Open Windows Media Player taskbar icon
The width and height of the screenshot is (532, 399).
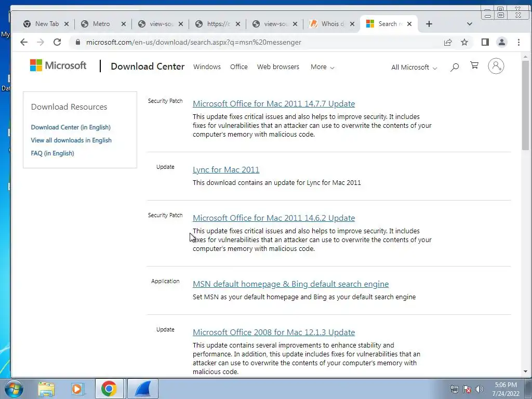point(77,389)
